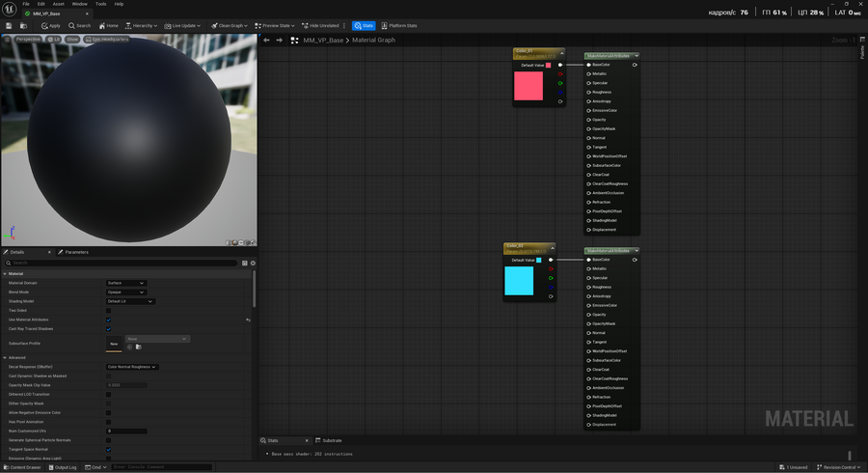Click the Details search field
868x473 pixels.
tap(121, 263)
